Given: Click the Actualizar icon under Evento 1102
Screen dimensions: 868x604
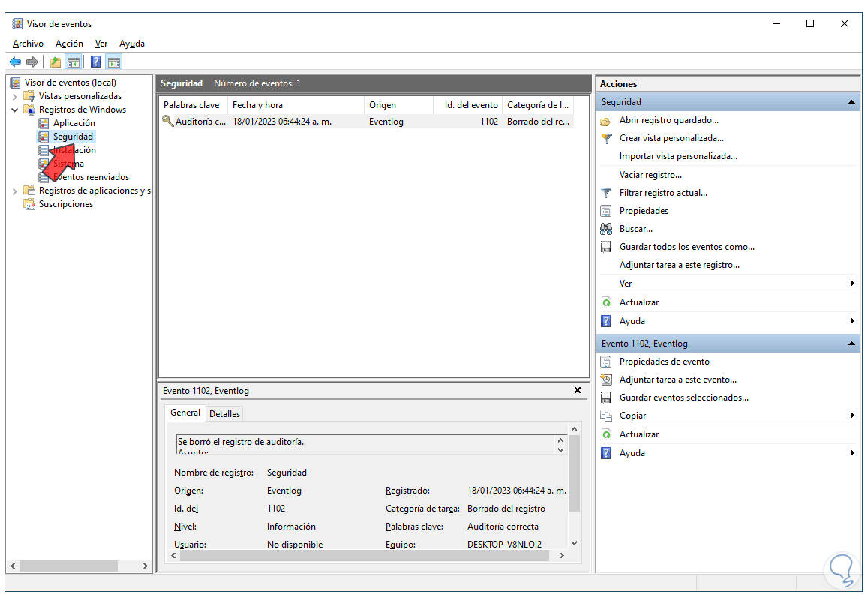Looking at the screenshot, I should [606, 434].
